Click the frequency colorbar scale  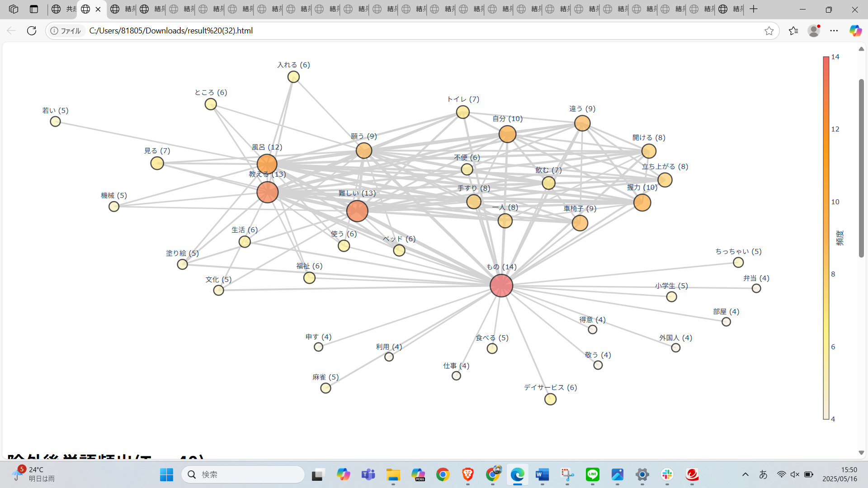pos(826,238)
